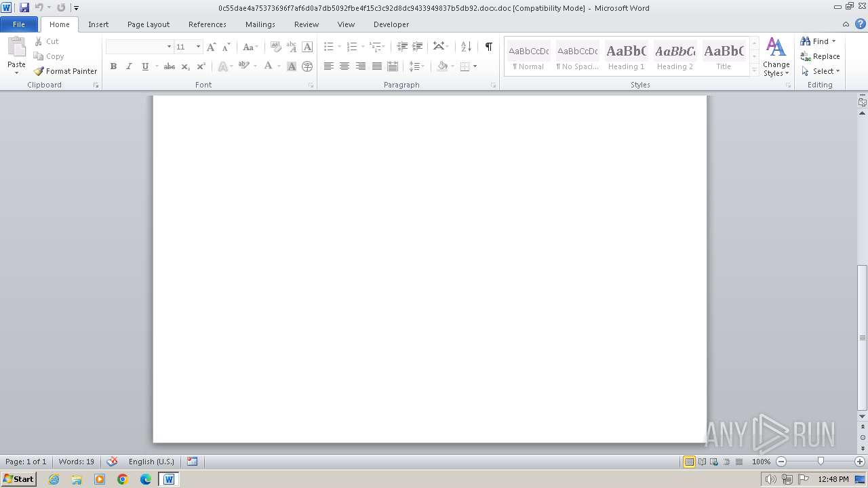
Task: Expand the Numbering list dropdown
Action: coord(363,47)
